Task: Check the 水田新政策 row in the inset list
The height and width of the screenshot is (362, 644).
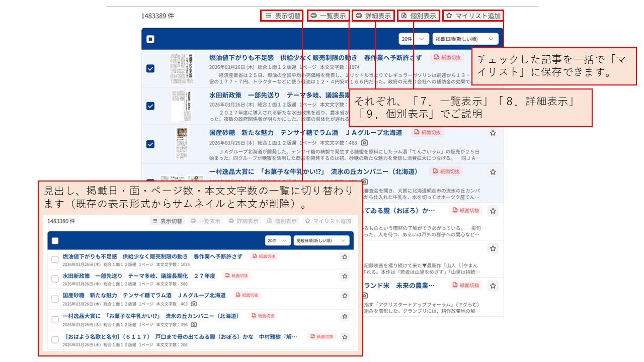Action: tap(55, 279)
